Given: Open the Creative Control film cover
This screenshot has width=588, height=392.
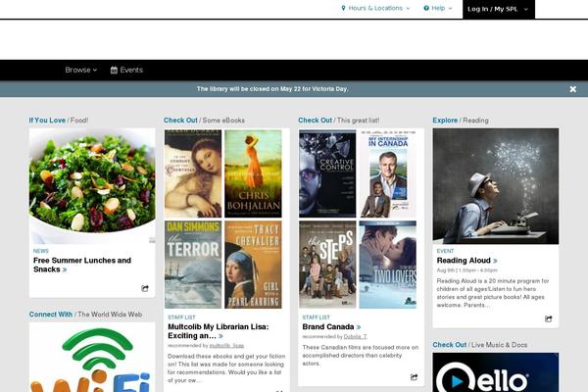Looking at the screenshot, I should point(327,173).
